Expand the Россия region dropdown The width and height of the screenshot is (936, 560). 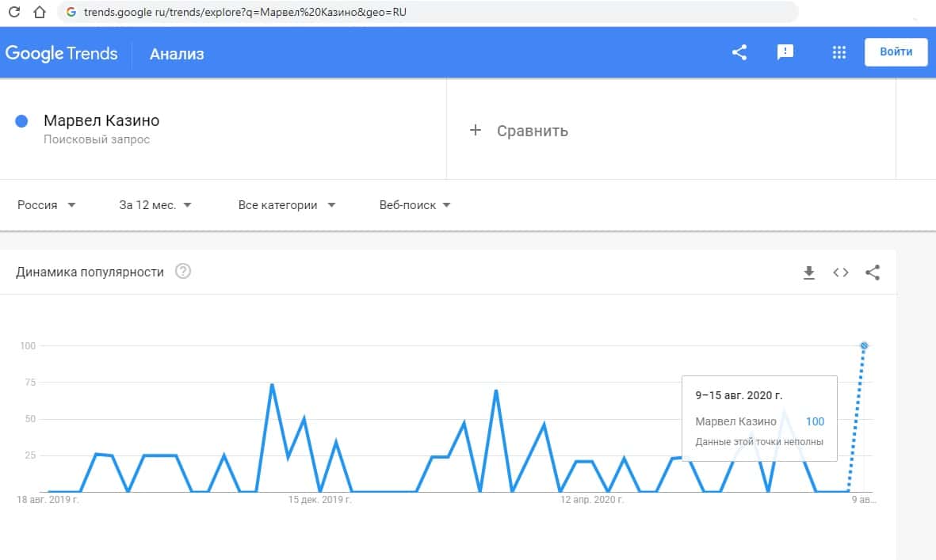click(x=47, y=205)
